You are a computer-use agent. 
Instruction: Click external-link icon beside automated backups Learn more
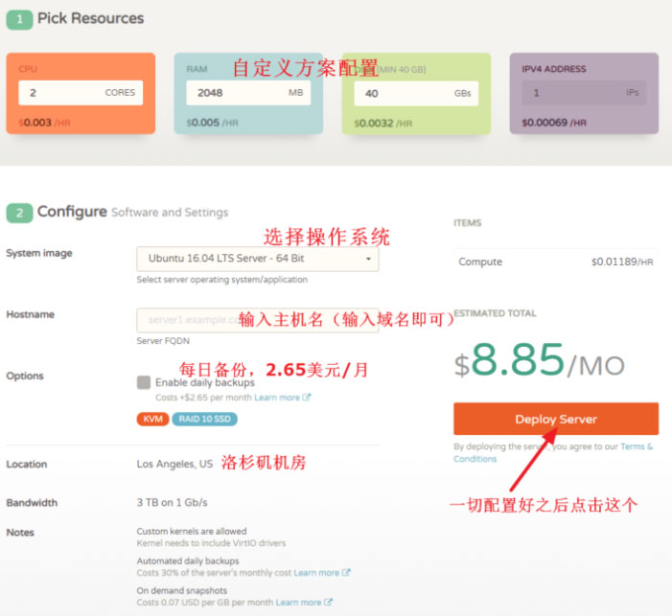[346, 573]
